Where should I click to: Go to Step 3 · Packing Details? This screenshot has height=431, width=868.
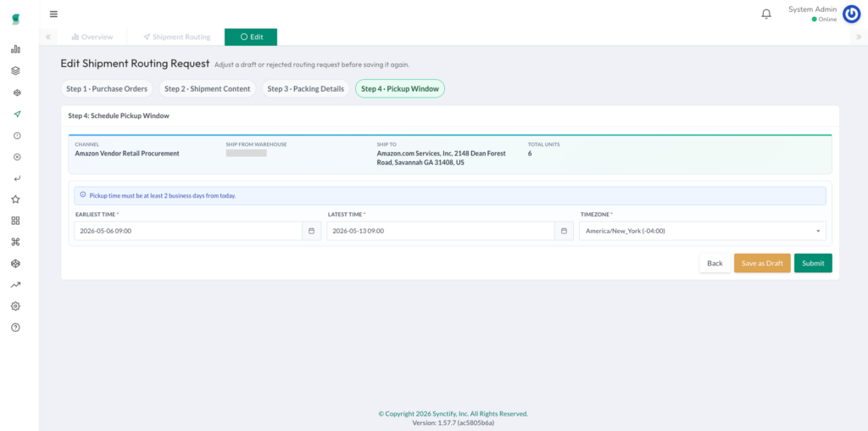305,88
